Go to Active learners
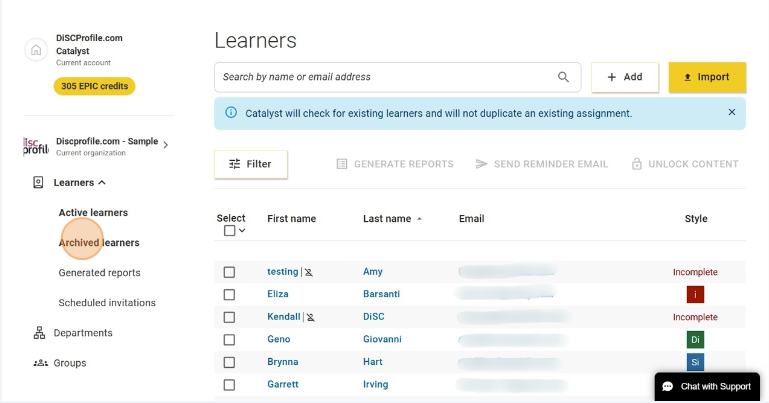Image resolution: width=769 pixels, height=403 pixels. [93, 212]
